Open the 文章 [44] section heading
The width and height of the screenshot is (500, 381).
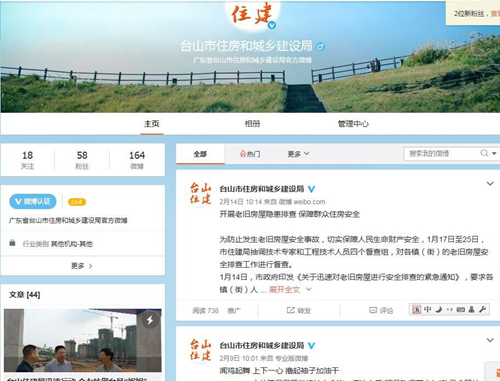(25, 295)
